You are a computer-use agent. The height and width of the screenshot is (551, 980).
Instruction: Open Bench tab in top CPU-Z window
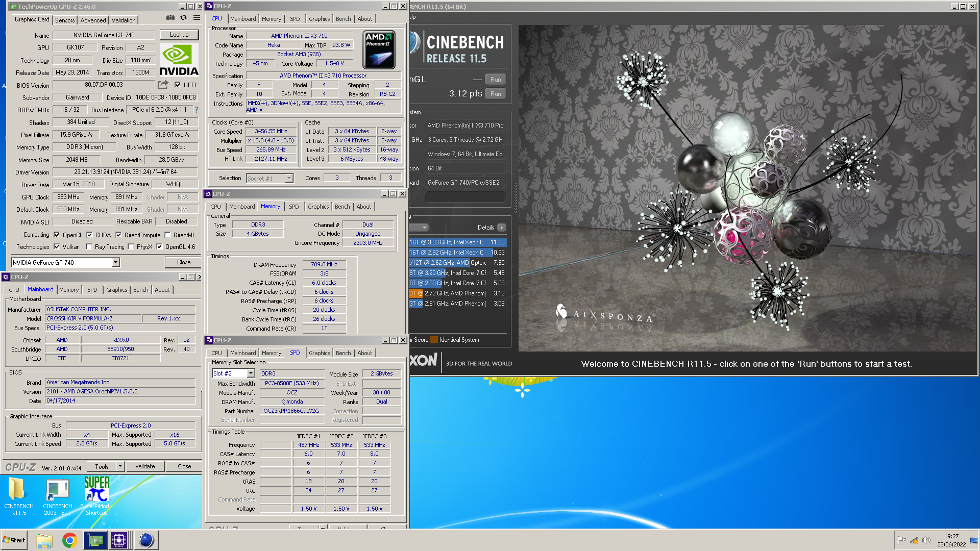click(x=344, y=19)
